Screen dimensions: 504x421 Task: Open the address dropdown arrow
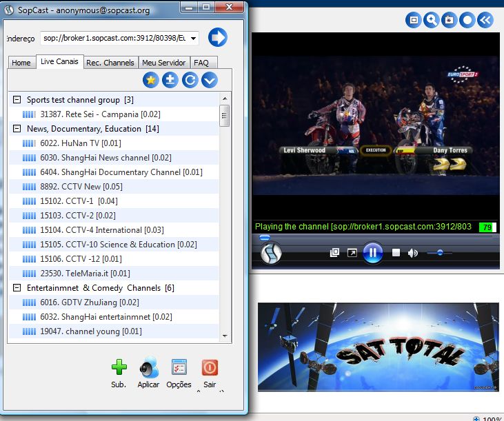(x=193, y=38)
